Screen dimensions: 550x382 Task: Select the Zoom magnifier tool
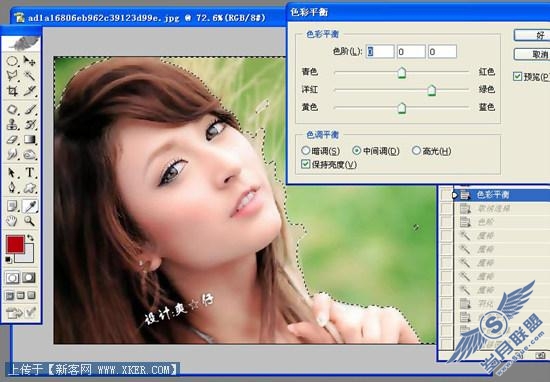[30, 221]
